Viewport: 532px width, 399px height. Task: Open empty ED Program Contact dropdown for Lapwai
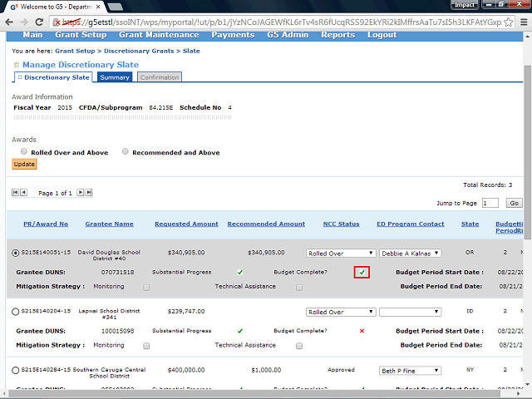pyautogui.click(x=410, y=312)
